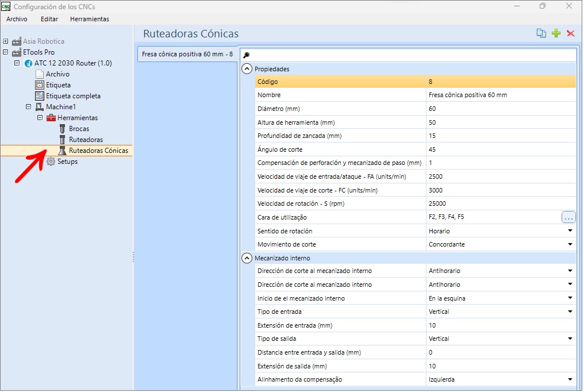Image resolution: width=584 pixels, height=392 pixels.
Task: Open the Movimiento de corte dropdown
Action: tap(570, 245)
